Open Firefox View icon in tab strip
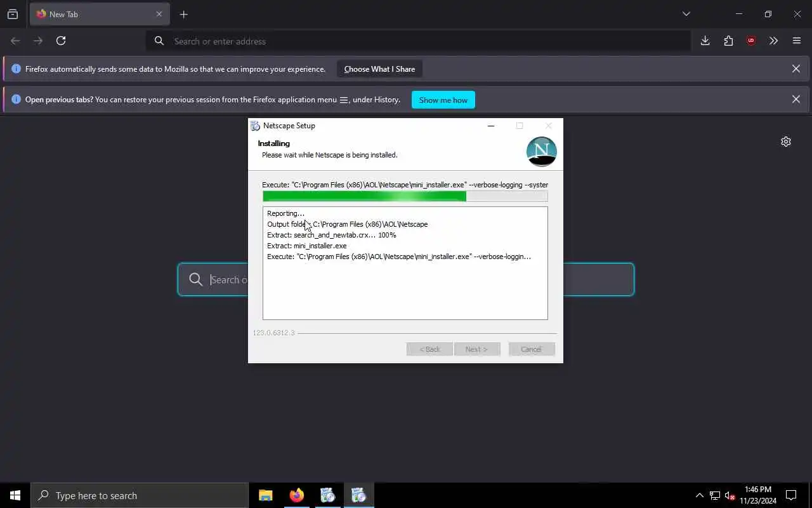 [13, 14]
